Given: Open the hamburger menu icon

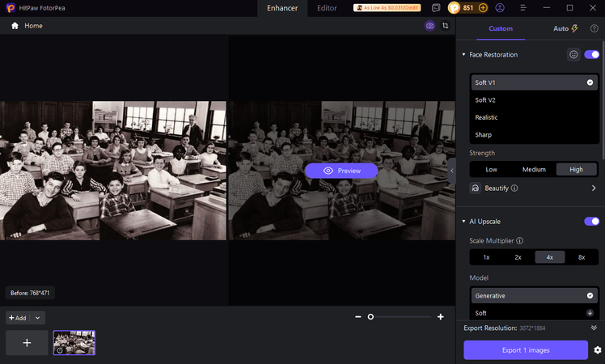Looking at the screenshot, I should tap(523, 8).
